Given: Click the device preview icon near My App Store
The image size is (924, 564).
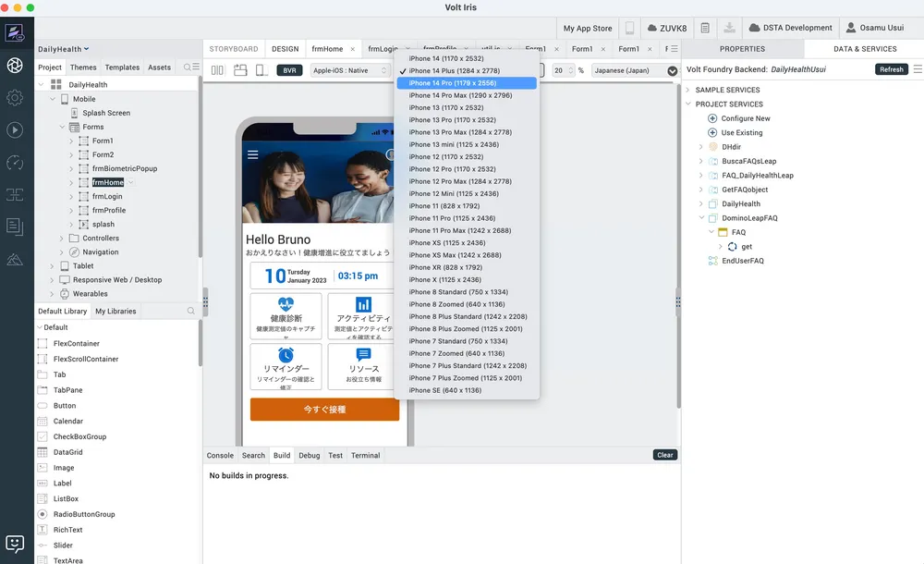Looking at the screenshot, I should click(629, 28).
